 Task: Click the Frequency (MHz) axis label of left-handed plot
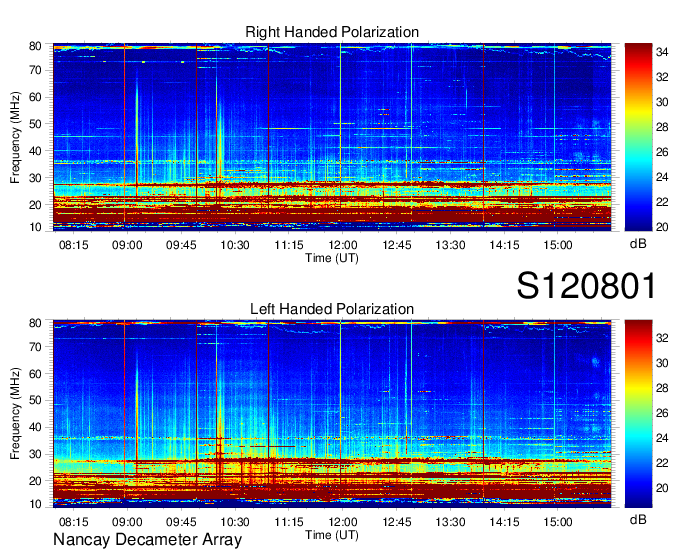15,414
